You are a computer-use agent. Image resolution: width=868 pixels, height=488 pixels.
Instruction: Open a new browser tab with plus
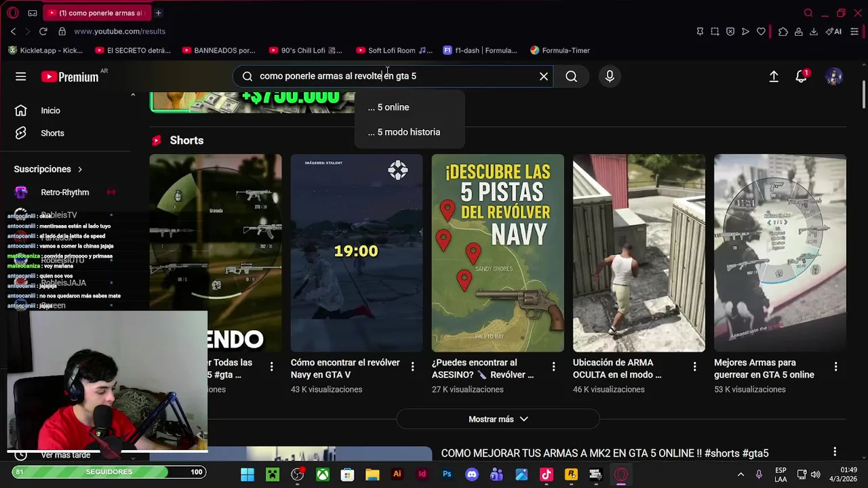pos(158,13)
